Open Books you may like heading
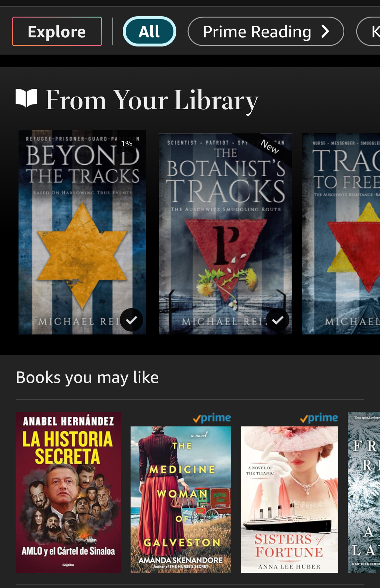This screenshot has width=380, height=588. [87, 377]
